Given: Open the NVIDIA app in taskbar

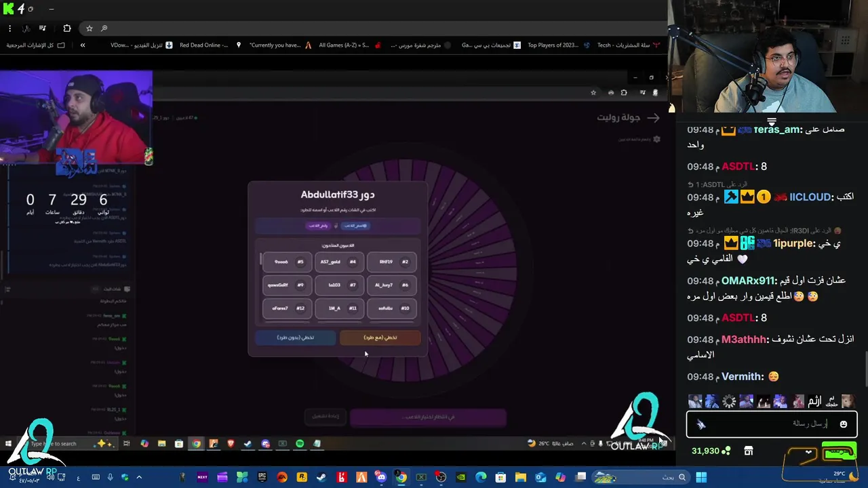Looking at the screenshot, I should tap(461, 477).
